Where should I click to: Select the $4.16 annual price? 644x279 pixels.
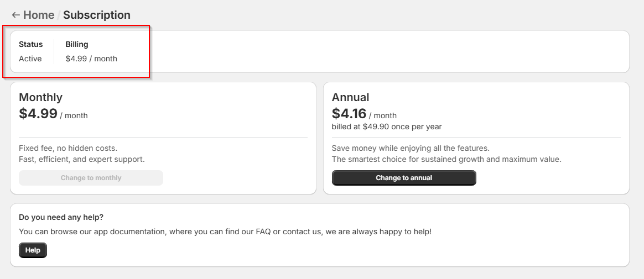tap(349, 113)
